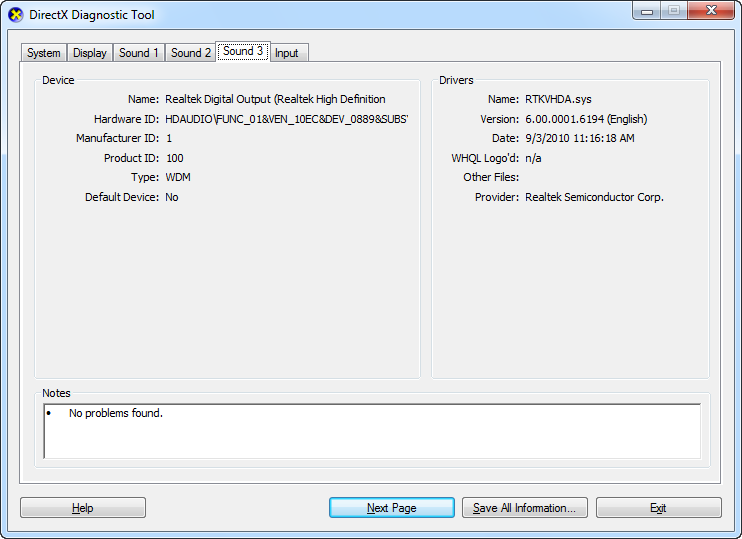This screenshot has height=539, width=742.
Task: Click the 'DirectX Diagnostic Tool' window title
Action: point(92,15)
